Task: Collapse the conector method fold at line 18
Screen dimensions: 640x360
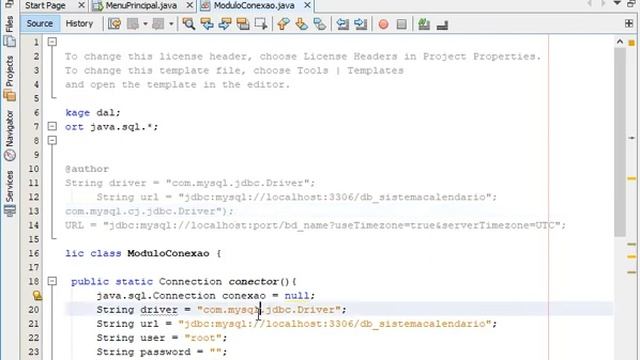Action: pyautogui.click(x=52, y=281)
